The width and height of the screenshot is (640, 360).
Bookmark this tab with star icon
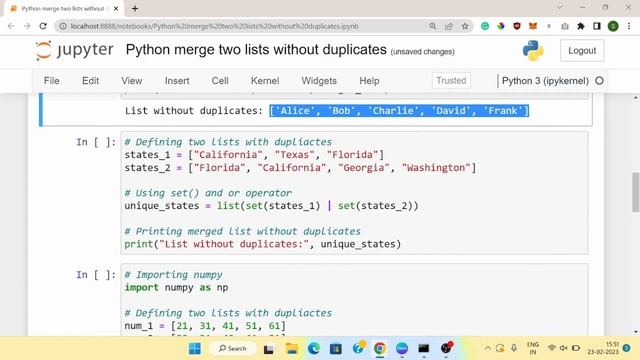coord(464,26)
